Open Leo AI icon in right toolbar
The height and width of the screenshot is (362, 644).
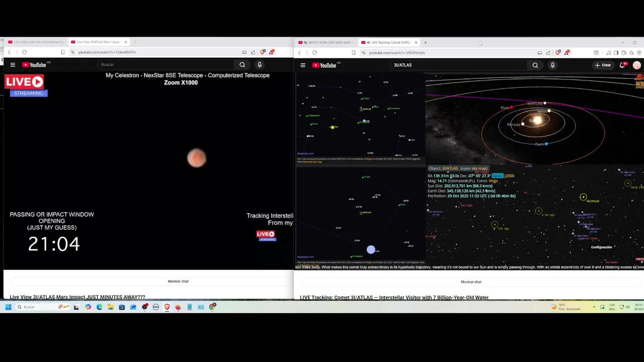(631, 52)
